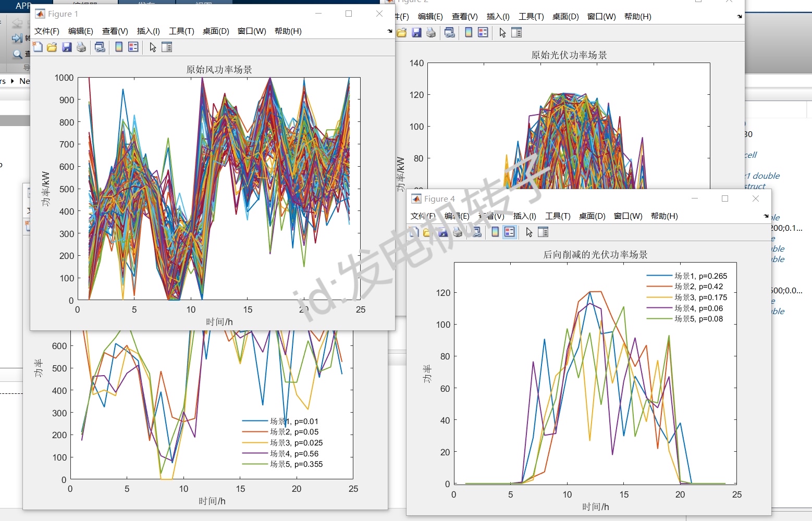Viewport: 812px width, 521px height.
Task: Open 查看(V) menu in Figure 2
Action: coord(465,17)
